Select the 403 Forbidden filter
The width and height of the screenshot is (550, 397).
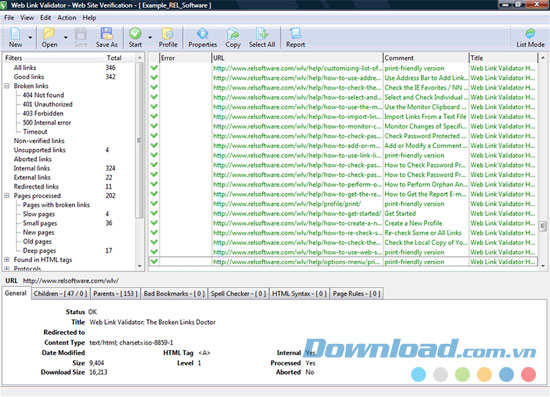click(43, 113)
